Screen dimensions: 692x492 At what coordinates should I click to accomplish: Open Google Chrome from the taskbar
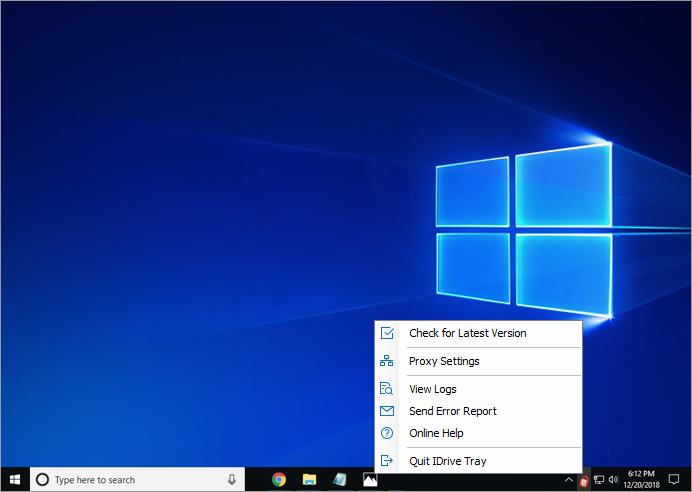[x=279, y=480]
